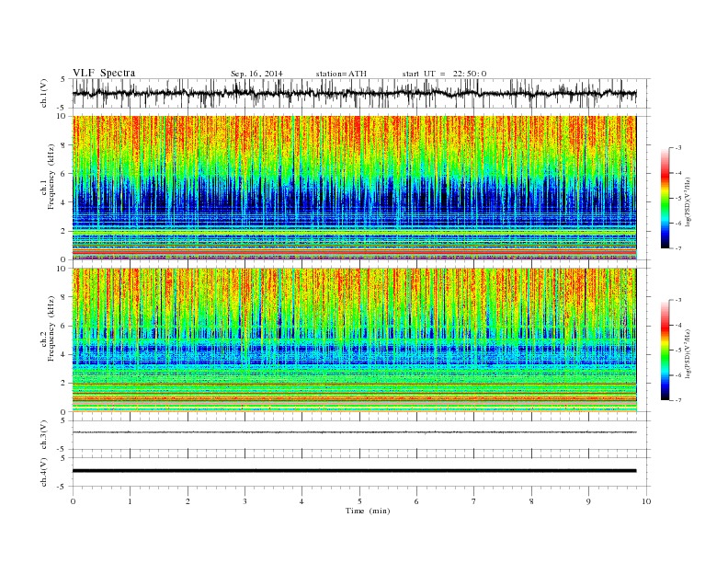
Task: Click the ch.1 spectrogram color bar
Action: [x=665, y=199]
